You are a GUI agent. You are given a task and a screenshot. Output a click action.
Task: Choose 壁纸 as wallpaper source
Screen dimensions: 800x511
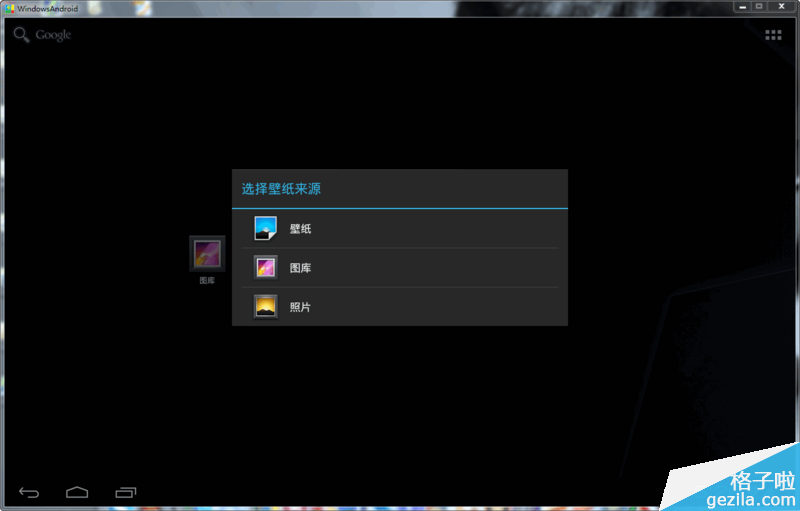[400, 228]
